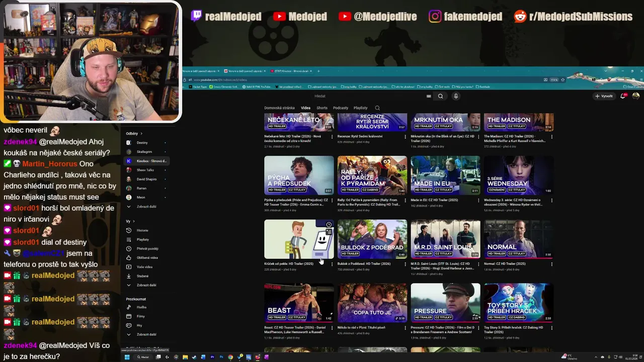Open M.R.D. Saint Louis video title
The height and width of the screenshot is (362, 644).
tap(442, 266)
